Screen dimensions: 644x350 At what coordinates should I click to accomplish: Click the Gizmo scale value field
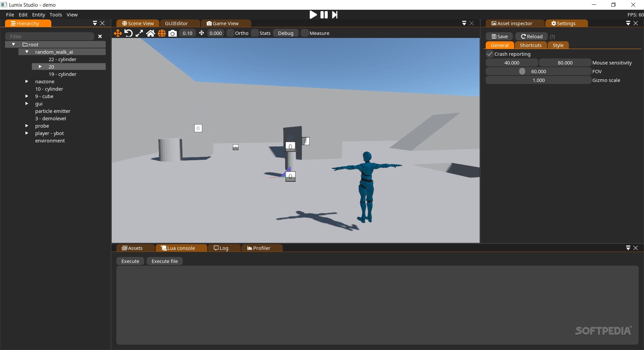click(538, 80)
